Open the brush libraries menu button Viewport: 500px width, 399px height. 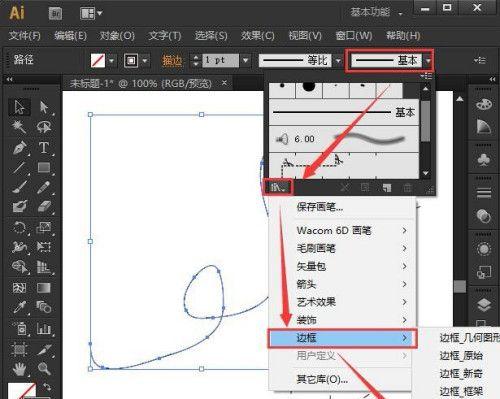click(278, 187)
